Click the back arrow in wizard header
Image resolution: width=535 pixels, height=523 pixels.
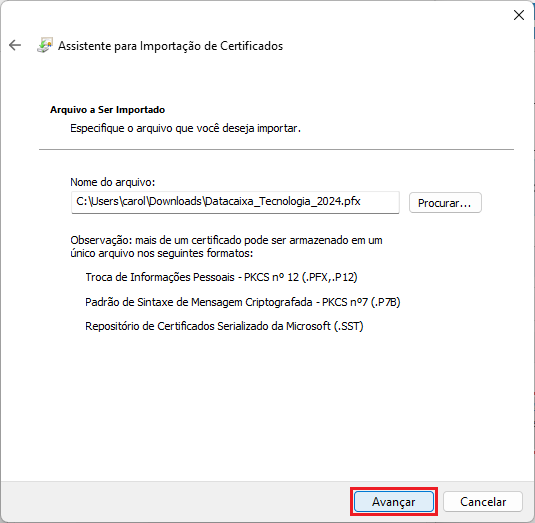click(x=15, y=45)
